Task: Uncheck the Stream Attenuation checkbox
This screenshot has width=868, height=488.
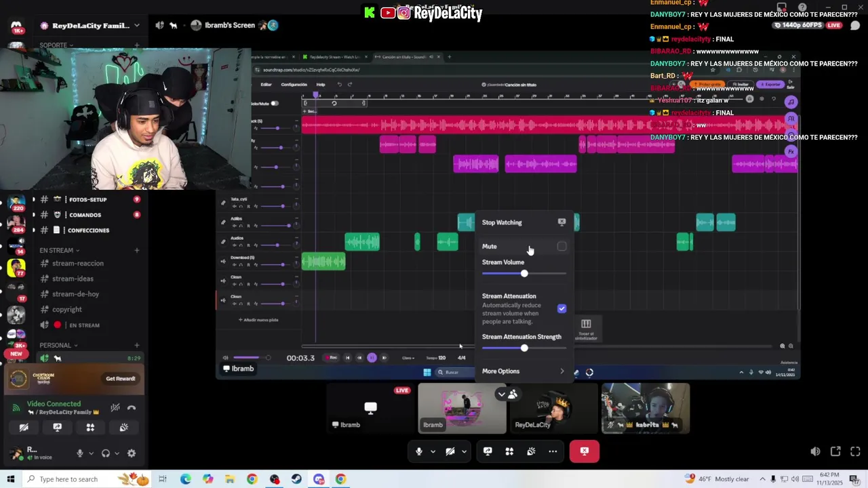Action: (x=561, y=309)
